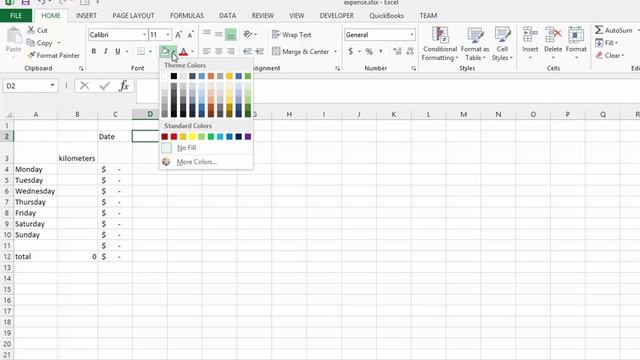Toggle Top Align button
The image size is (640, 360).
point(207,34)
